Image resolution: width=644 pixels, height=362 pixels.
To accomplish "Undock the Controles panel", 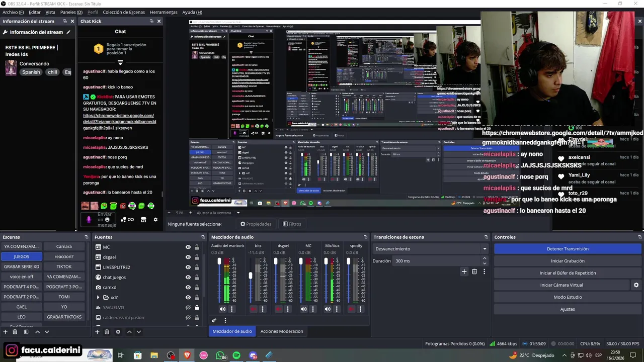I will coord(640,237).
